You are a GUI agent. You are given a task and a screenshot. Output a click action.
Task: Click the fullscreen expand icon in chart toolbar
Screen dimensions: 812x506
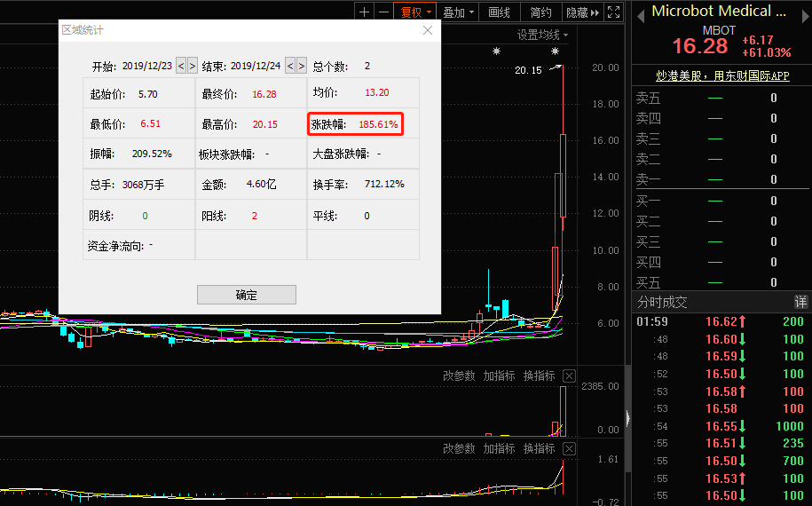[x=613, y=12]
